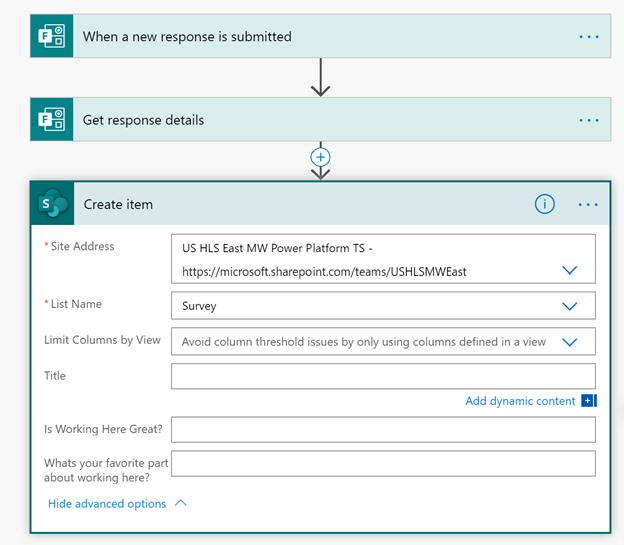The width and height of the screenshot is (624, 545).
Task: Click the 'Site Address' label
Action: coord(82,246)
